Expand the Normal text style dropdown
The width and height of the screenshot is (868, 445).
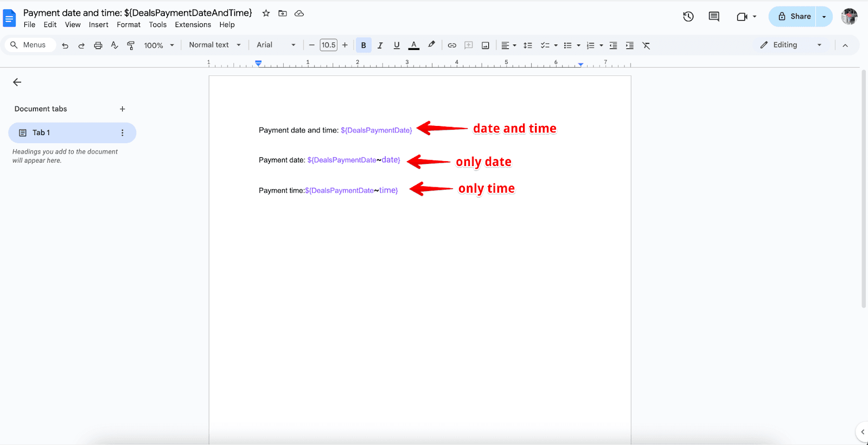[215, 45]
